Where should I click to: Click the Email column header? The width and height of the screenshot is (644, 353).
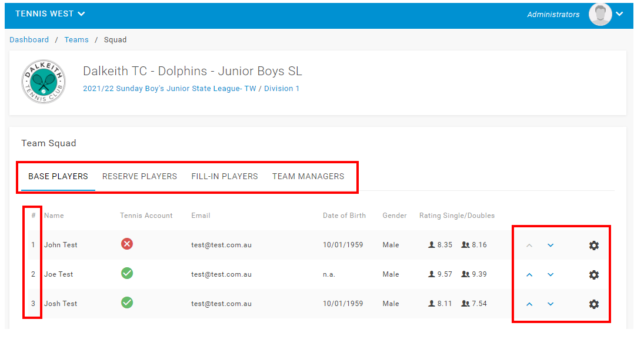201,216
